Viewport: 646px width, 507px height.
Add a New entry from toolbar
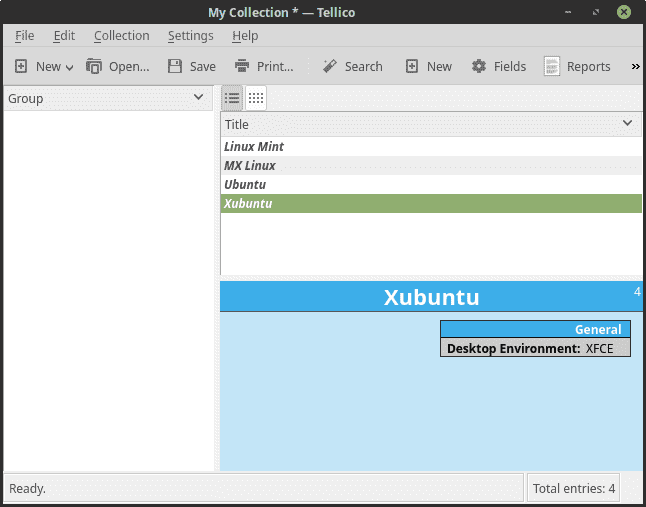(x=428, y=66)
